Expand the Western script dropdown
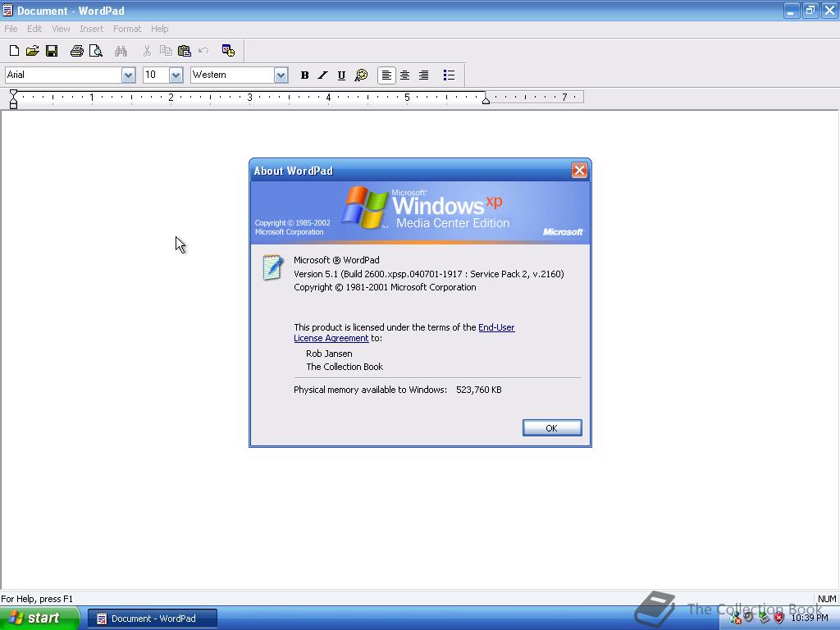Viewport: 840px width, 630px height. 281,75
